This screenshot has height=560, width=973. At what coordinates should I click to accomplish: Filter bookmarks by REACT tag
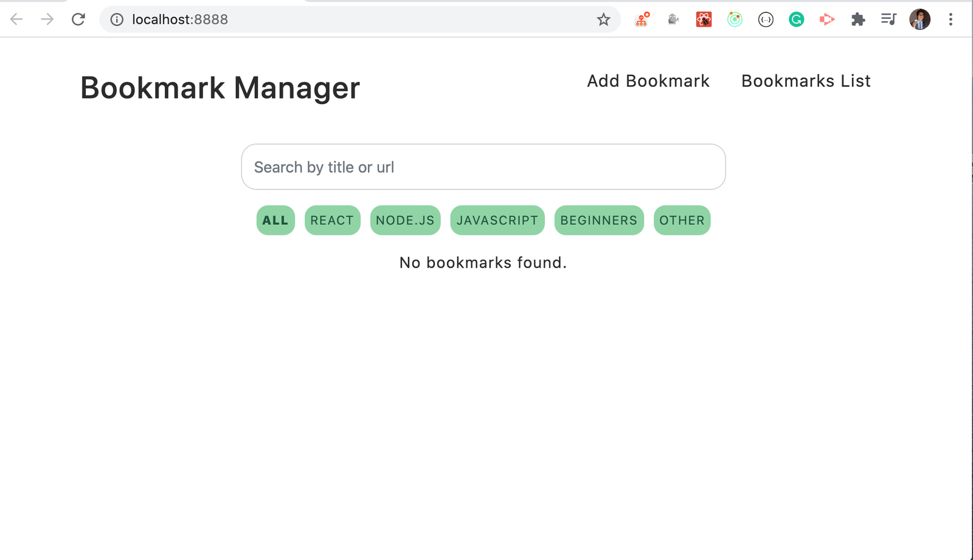pyautogui.click(x=332, y=220)
